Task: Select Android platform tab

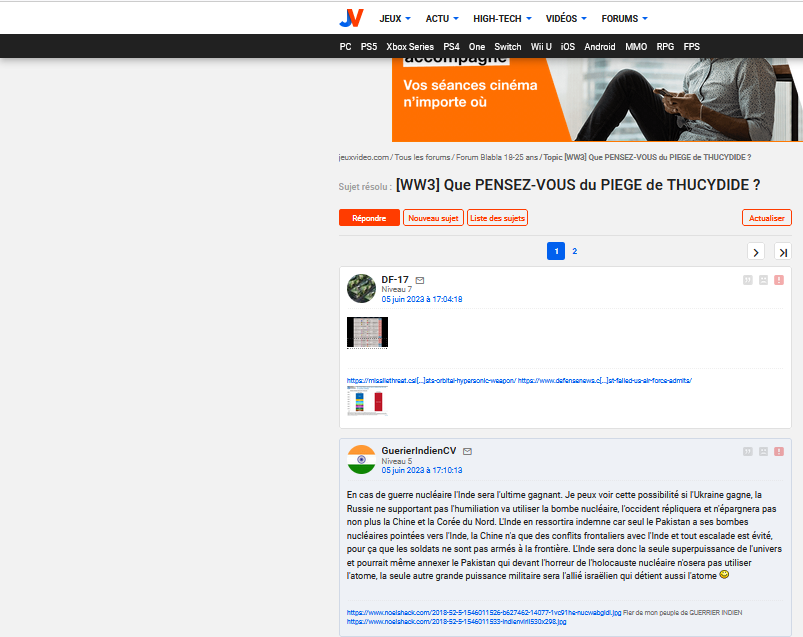Action: point(600,47)
